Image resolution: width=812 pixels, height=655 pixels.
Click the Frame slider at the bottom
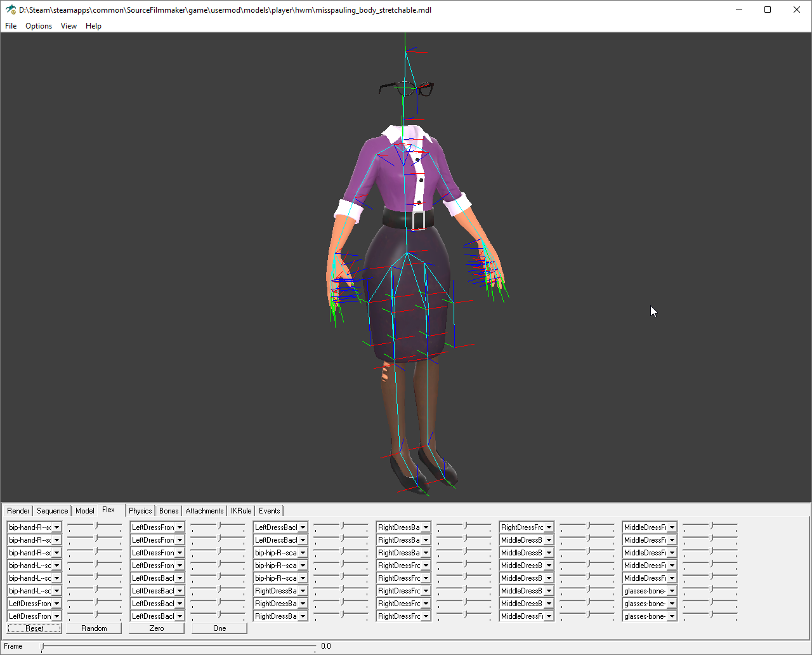point(178,647)
